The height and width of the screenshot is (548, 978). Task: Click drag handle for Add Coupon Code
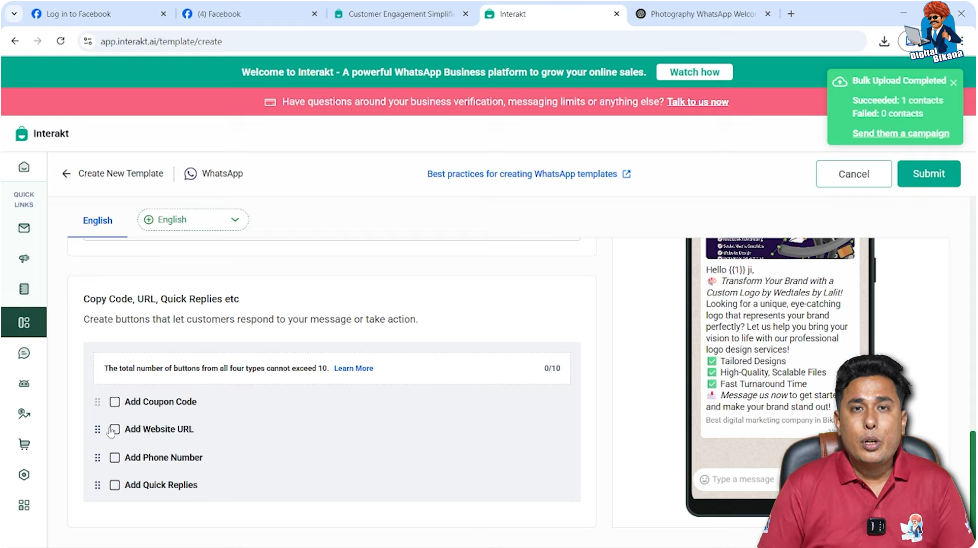pyautogui.click(x=97, y=402)
